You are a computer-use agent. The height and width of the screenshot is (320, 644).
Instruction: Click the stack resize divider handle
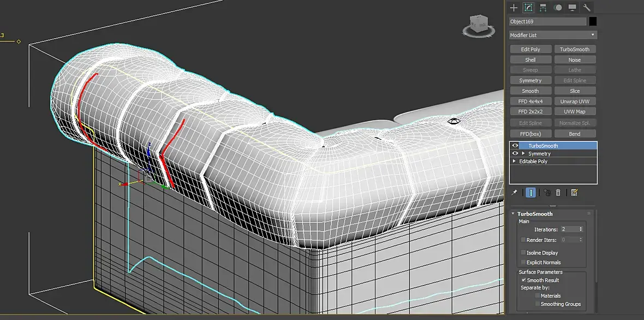553,206
